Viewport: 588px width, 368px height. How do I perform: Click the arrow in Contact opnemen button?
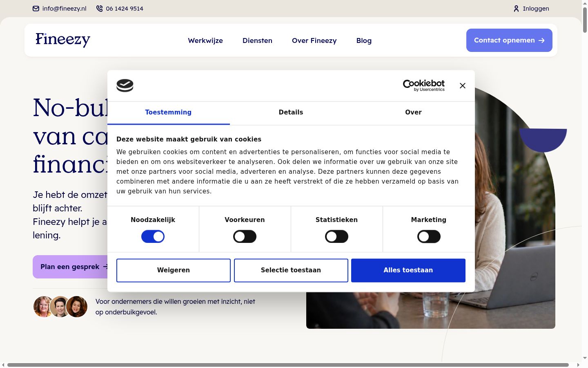(x=541, y=40)
